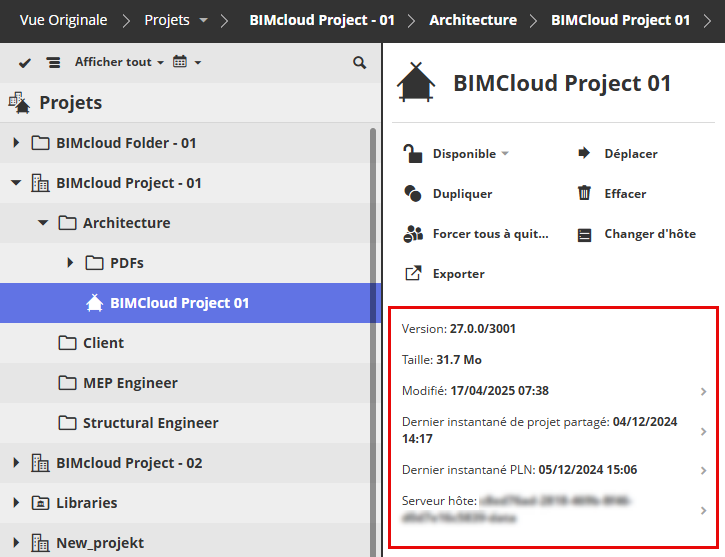
Task: Collapse the Architecture folder
Action: tap(43, 223)
